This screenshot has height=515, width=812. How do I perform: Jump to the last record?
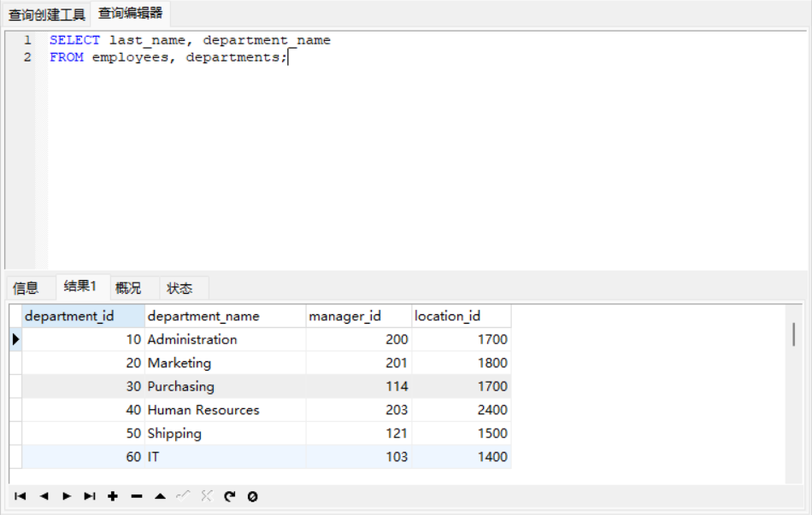coord(90,496)
